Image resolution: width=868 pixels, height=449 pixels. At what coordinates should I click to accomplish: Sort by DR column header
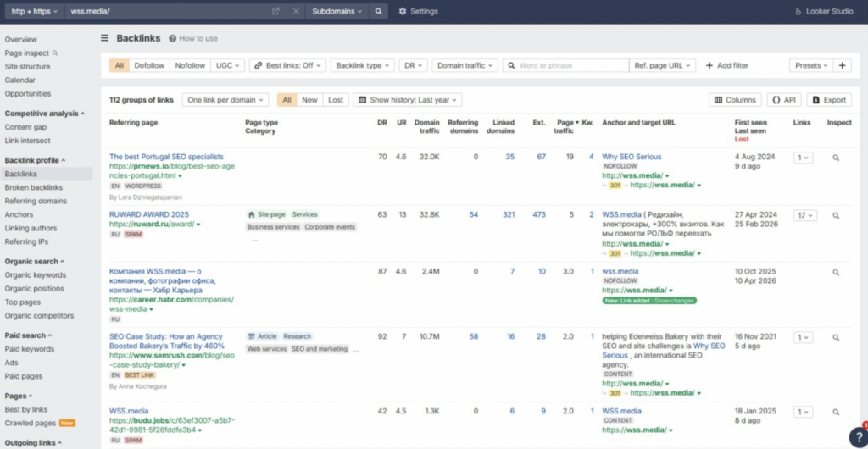coord(382,122)
